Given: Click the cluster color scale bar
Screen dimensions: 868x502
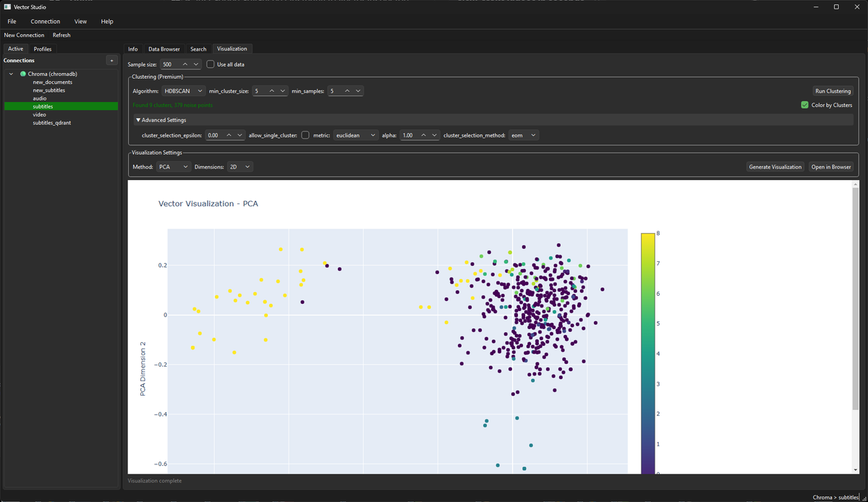Looking at the screenshot, I should pyautogui.click(x=647, y=353).
